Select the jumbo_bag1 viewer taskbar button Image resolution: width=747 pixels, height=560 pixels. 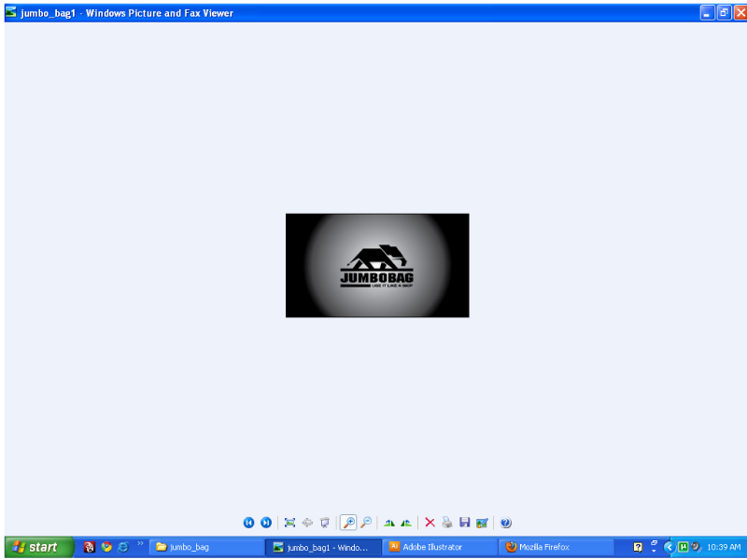click(x=323, y=547)
